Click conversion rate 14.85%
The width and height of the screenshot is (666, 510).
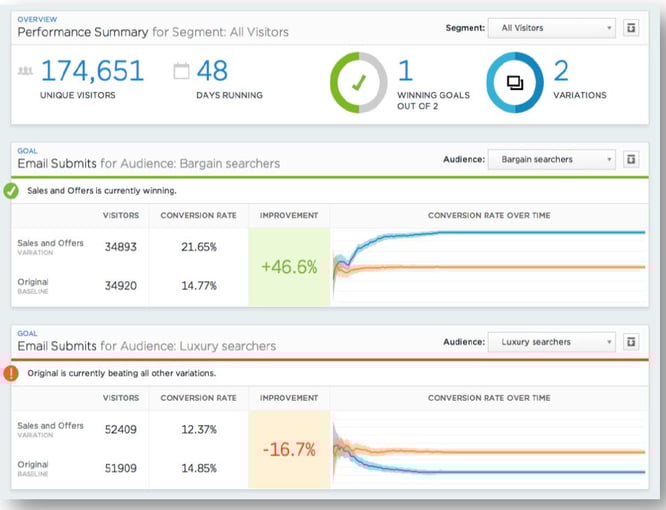coord(199,468)
